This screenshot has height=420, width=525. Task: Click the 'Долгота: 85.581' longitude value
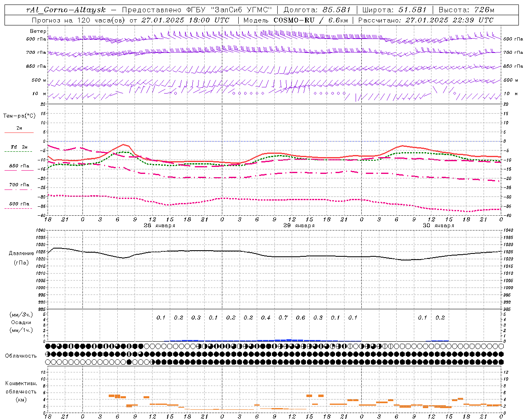(317, 9)
